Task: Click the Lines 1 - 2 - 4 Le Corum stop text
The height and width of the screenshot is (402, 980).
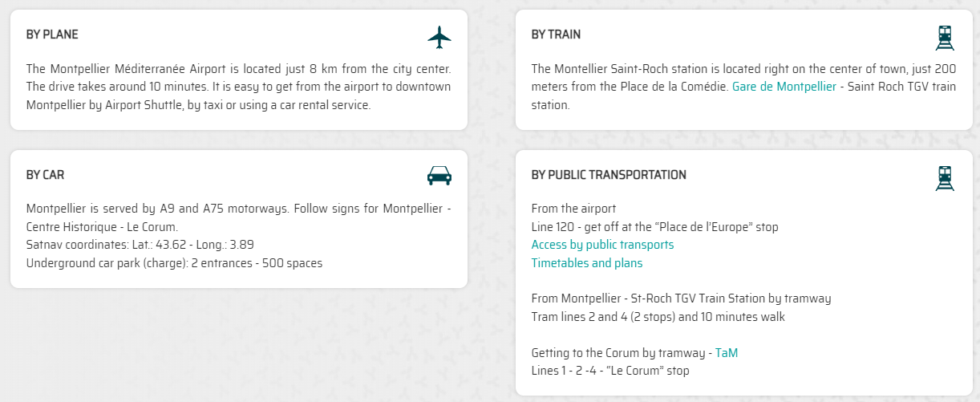Action: pos(610,371)
